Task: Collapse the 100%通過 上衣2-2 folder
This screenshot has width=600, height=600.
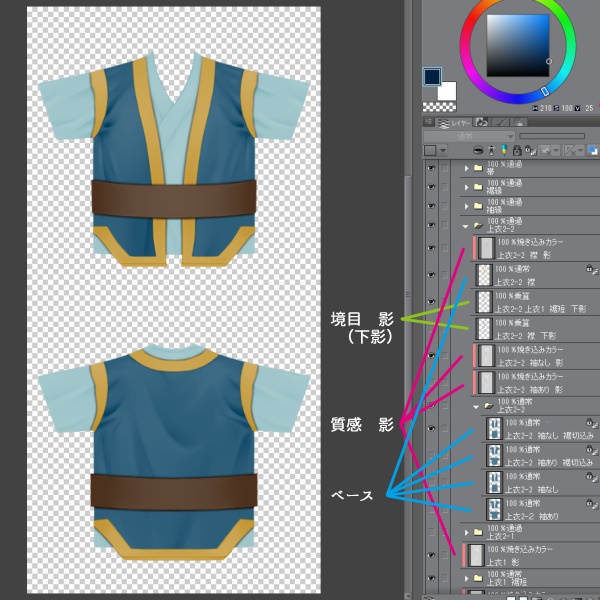Action: point(466,226)
